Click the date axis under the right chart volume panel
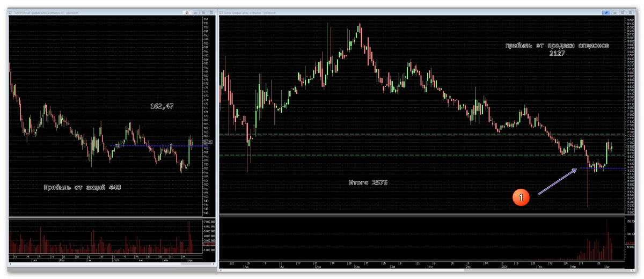 421,264
